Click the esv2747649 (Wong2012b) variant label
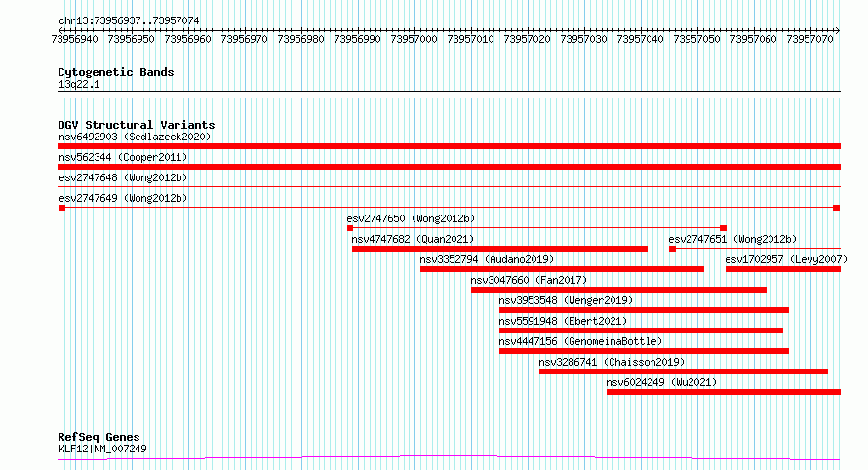This screenshot has width=868, height=470. tap(123, 198)
